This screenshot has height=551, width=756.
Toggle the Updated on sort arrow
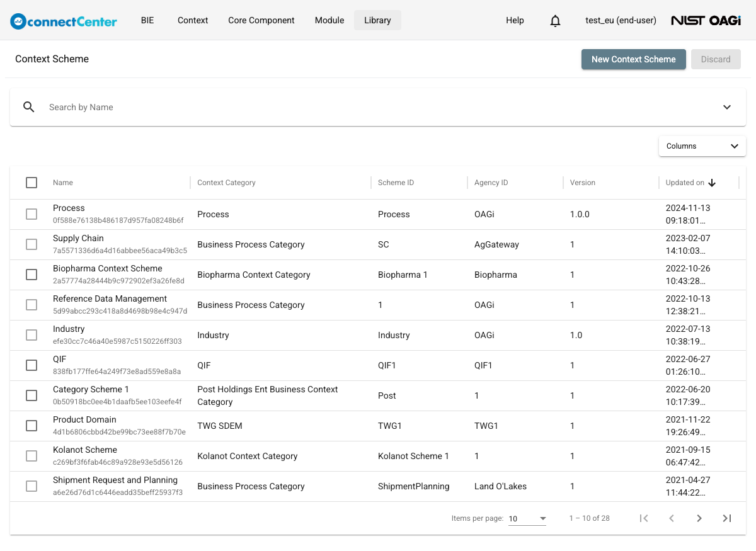click(x=713, y=183)
